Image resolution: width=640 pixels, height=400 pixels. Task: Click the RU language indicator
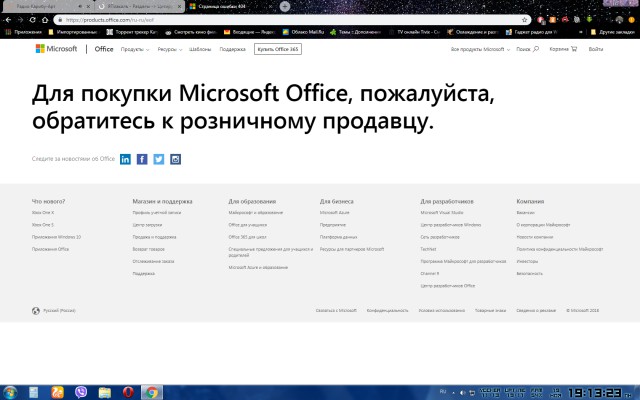coord(443,391)
